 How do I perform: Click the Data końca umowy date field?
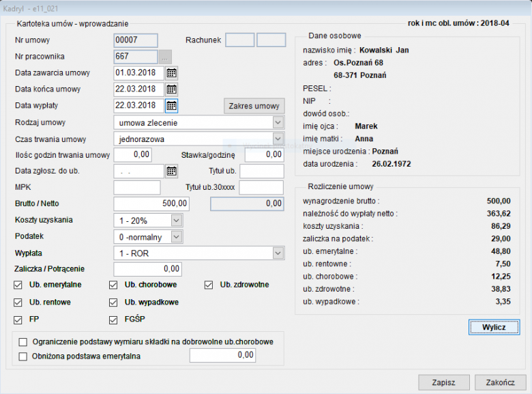138,89
